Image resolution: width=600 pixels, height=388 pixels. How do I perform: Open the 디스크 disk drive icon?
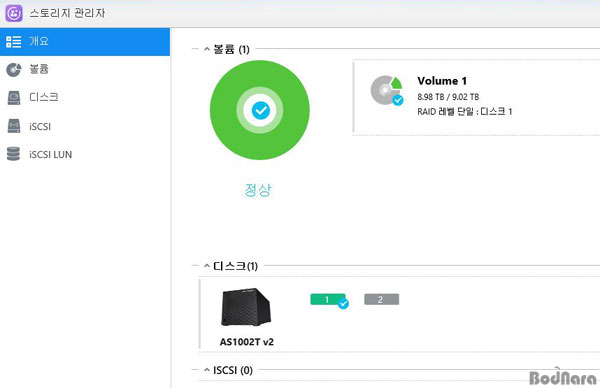tap(14, 98)
